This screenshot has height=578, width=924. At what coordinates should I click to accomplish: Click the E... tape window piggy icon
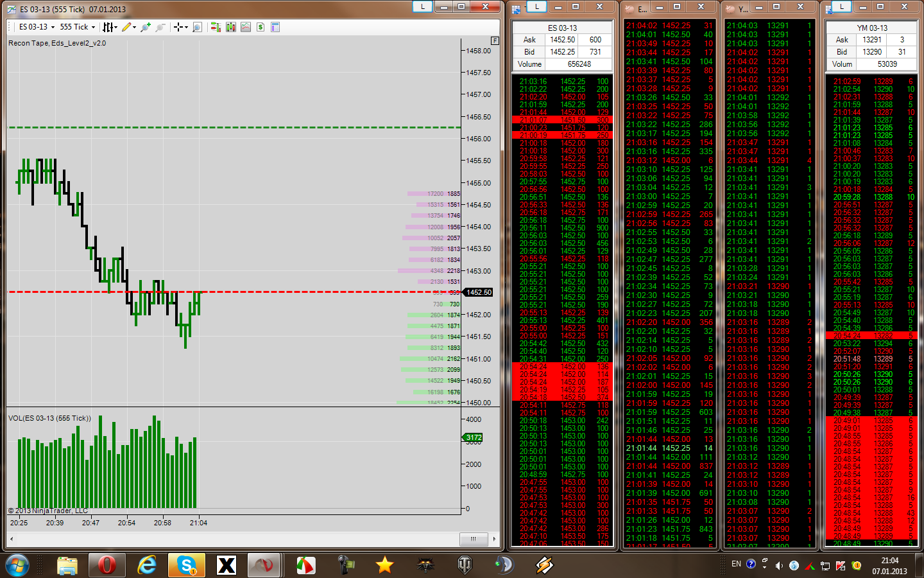tap(629, 9)
